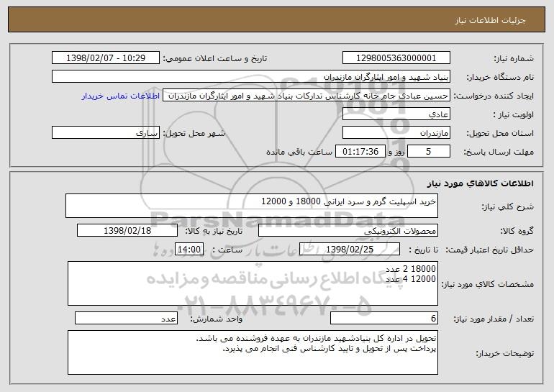Click label نام دستگاه خریدار
Image resolution: width=554 pixels, height=392 pixels.
pos(500,78)
